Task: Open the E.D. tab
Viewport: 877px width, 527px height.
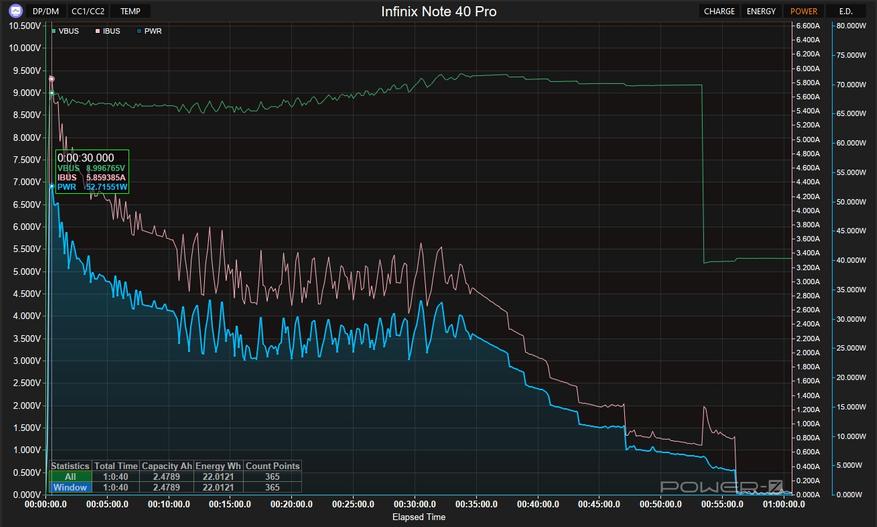Action: (x=845, y=11)
